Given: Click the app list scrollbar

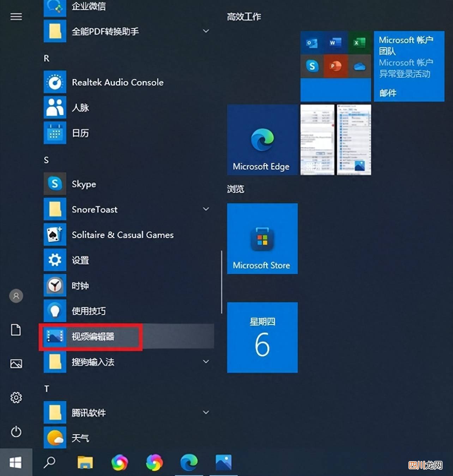Looking at the screenshot, I should click(222, 282).
